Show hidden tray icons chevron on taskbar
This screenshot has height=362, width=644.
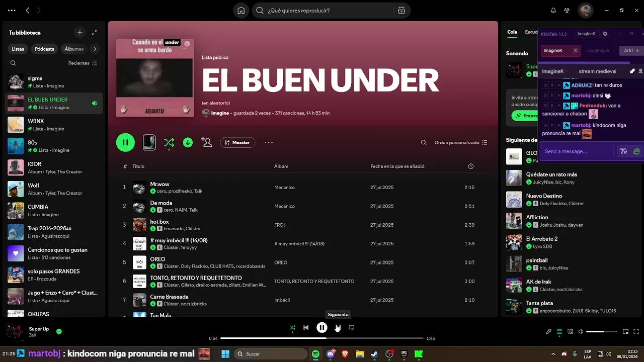pos(553,354)
